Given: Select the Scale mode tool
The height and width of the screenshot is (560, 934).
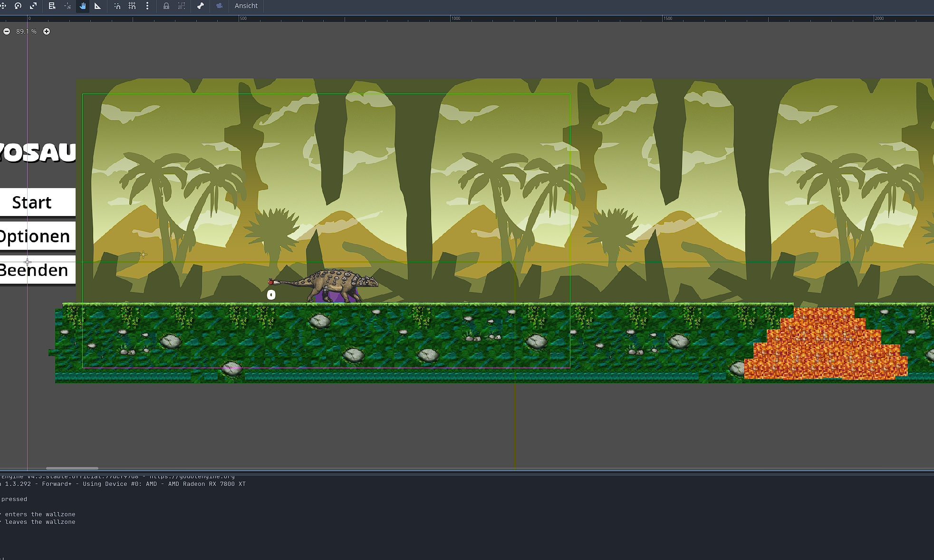Looking at the screenshot, I should (33, 6).
